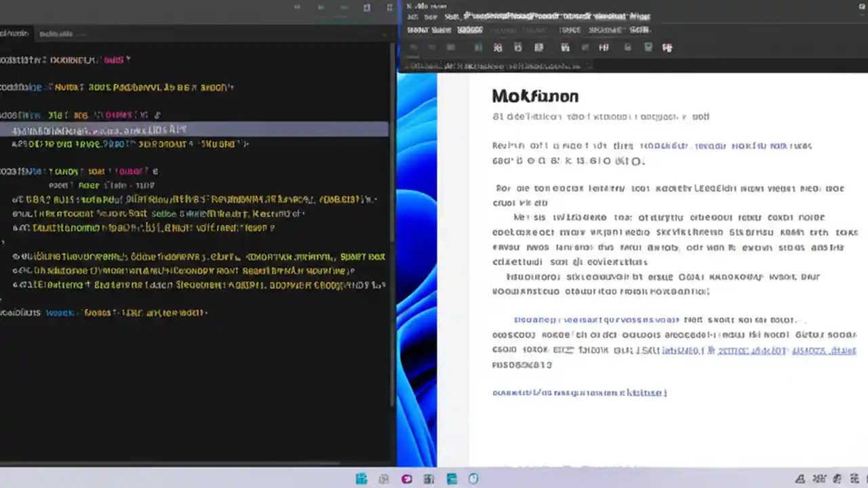Image resolution: width=868 pixels, height=488 pixels.
Task: Toggle the split-editor layout icon in the editor titlebar
Action: tap(367, 7)
